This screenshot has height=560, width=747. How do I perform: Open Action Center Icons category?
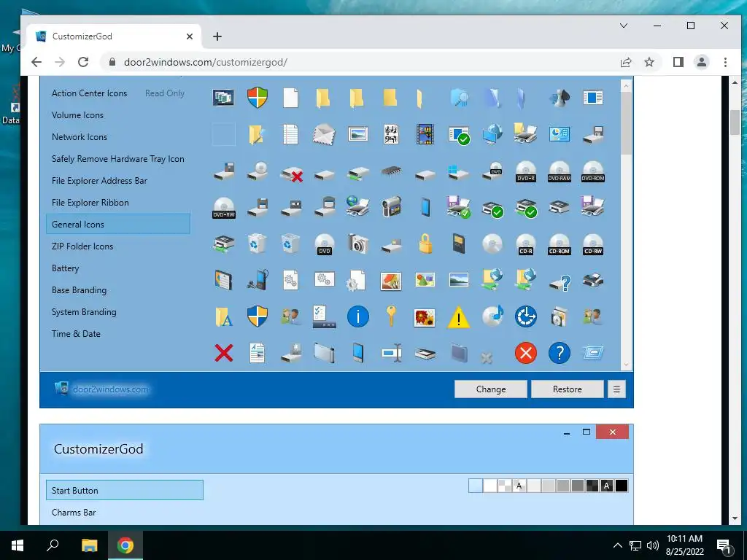tap(90, 93)
